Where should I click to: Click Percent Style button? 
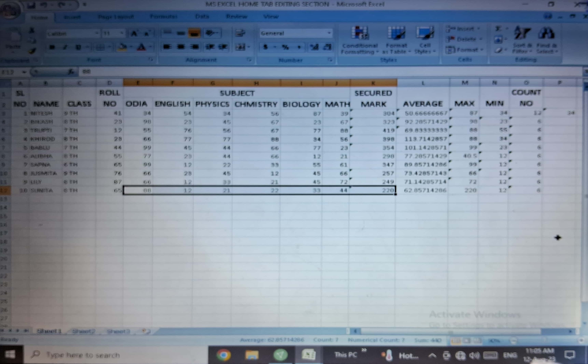pos(285,47)
